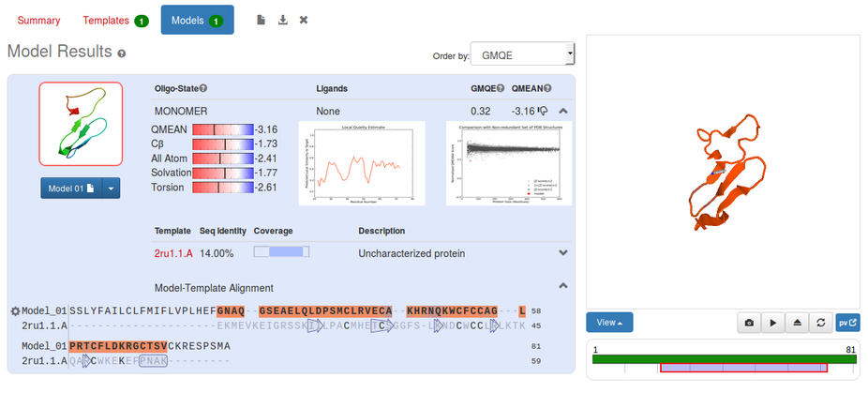The image size is (868, 393).
Task: Expand the 2ru1.1.A template details chevron
Action: pyautogui.click(x=562, y=252)
